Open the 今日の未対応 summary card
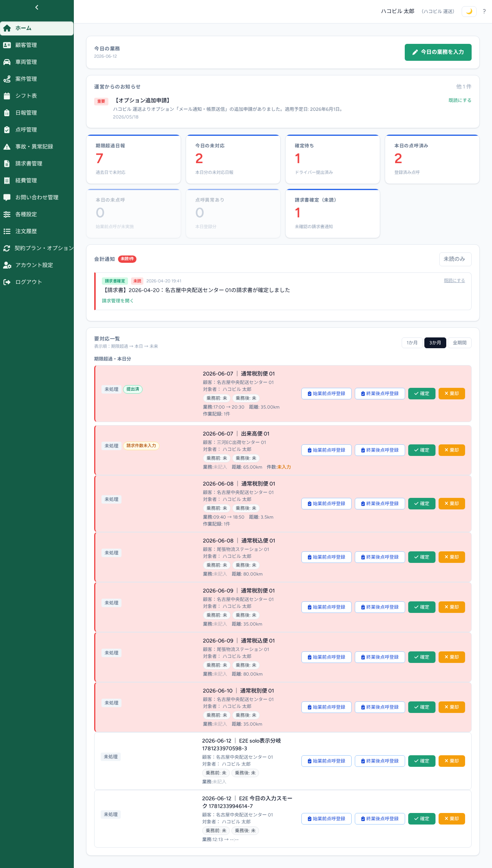Screen dimensions: 492x868 tap(233, 159)
